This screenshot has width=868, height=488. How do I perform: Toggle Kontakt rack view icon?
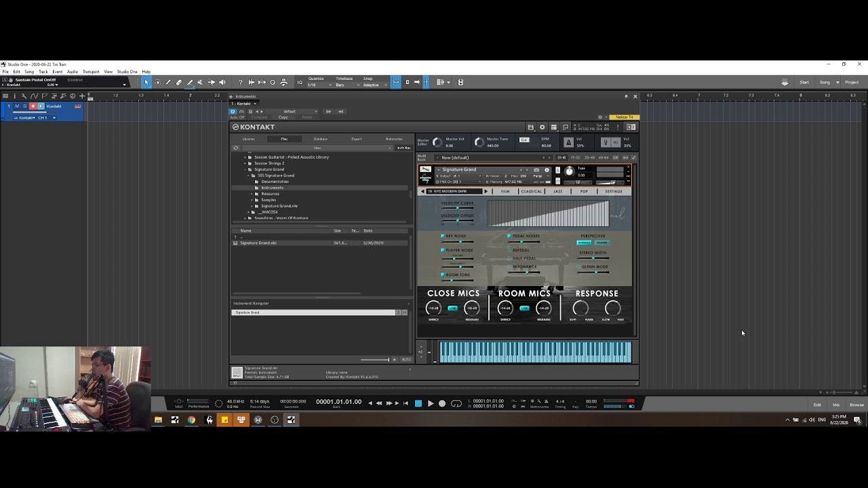click(x=553, y=127)
